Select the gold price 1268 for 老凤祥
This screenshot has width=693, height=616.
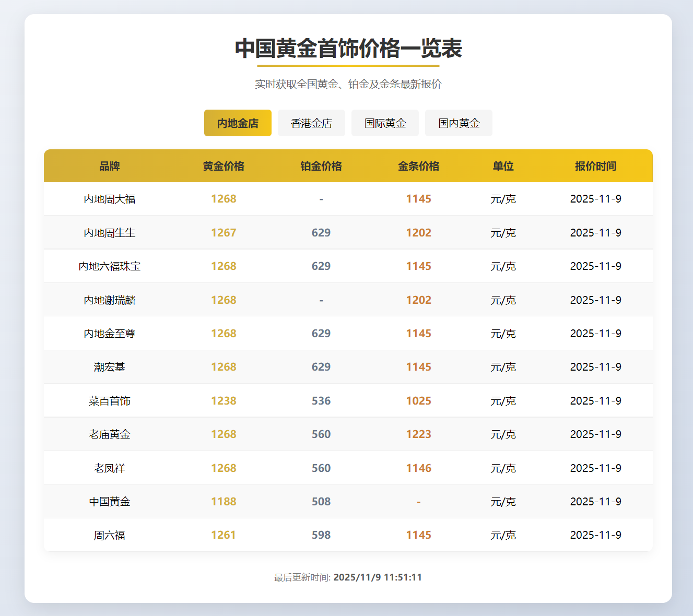pyautogui.click(x=224, y=468)
